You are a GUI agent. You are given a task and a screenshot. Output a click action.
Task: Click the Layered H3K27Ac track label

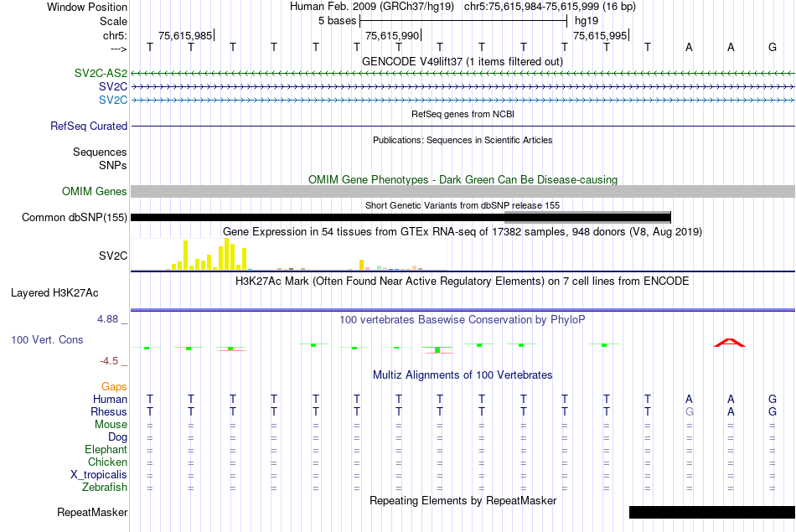(x=54, y=293)
